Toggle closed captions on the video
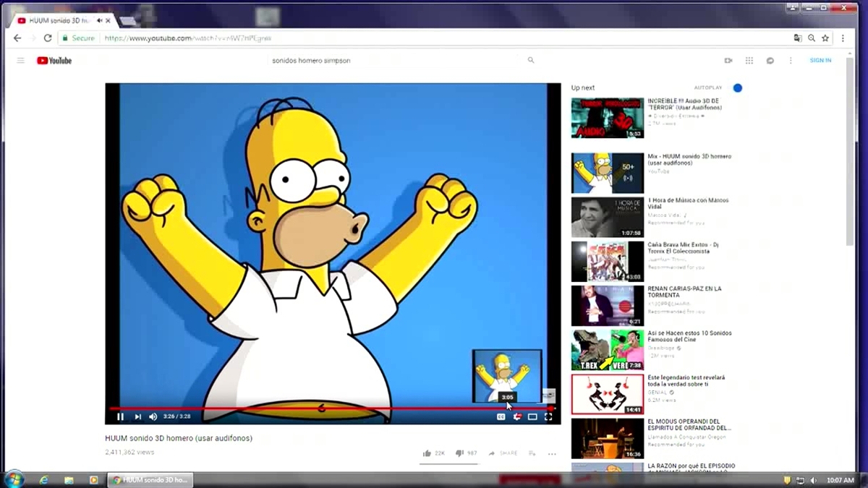 [501, 416]
